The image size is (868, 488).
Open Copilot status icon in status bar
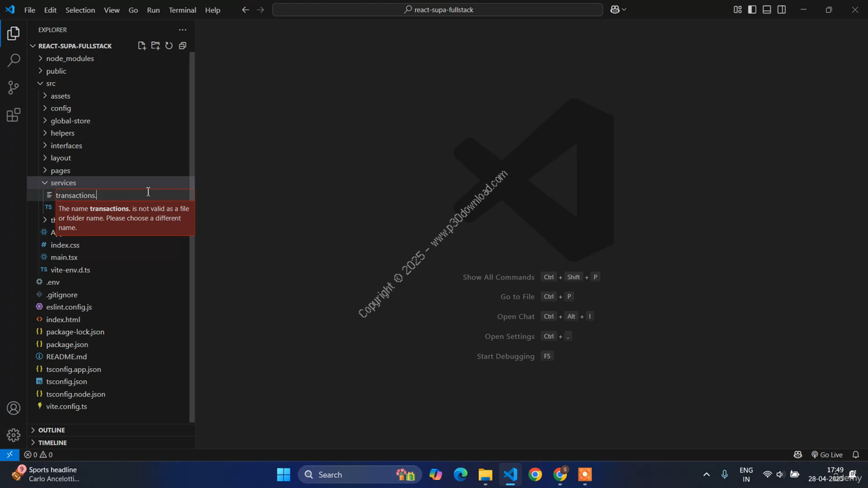click(797, 455)
